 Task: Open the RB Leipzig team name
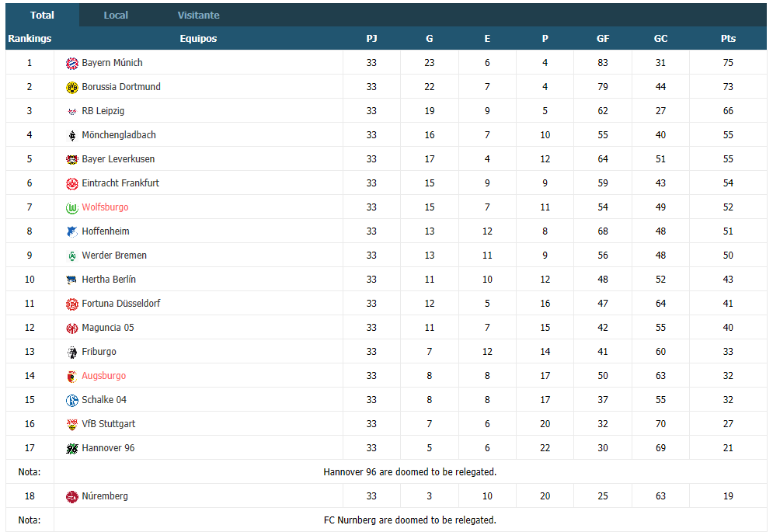103,111
